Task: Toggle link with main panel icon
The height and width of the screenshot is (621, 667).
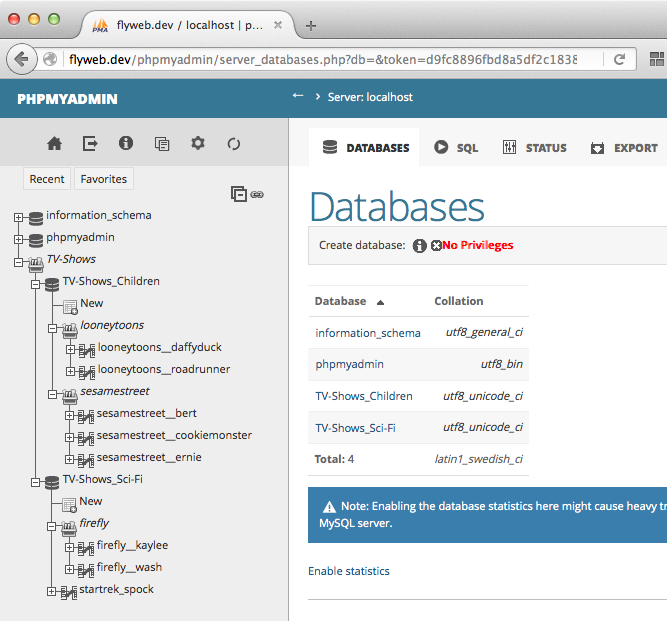Action: click(x=257, y=195)
